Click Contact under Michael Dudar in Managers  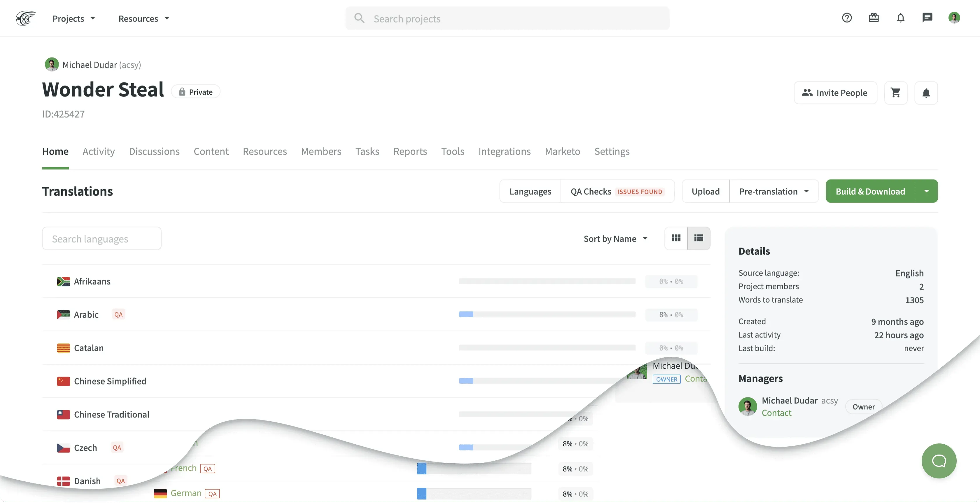click(777, 413)
